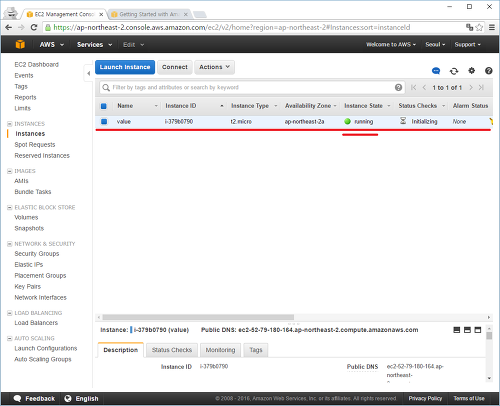Switch to the Status Checks tab
Screen dimensions: 500x406
tap(172, 350)
